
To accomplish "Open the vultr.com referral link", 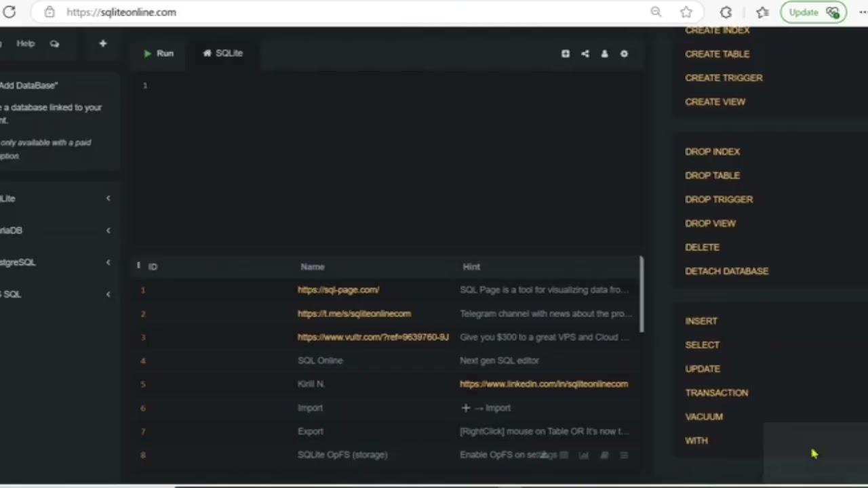I will (373, 337).
